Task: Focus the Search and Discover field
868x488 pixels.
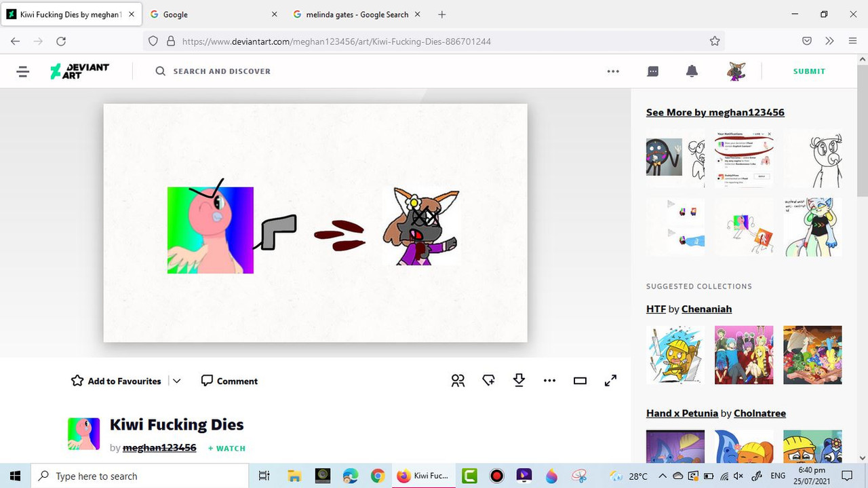Action: click(x=222, y=71)
